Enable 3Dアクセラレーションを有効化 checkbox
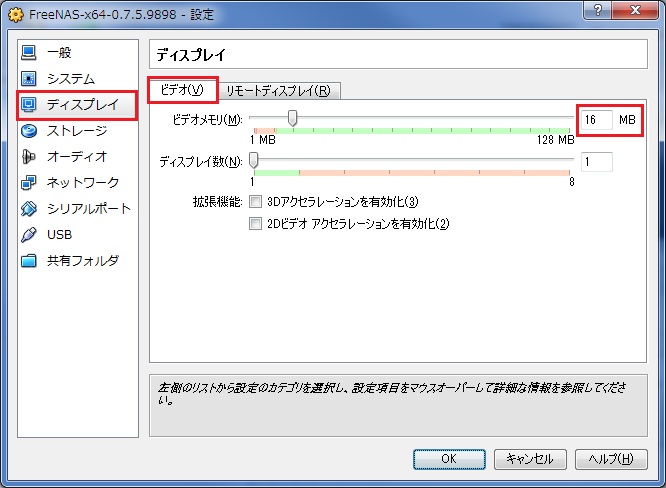This screenshot has height=488, width=666. [255, 201]
